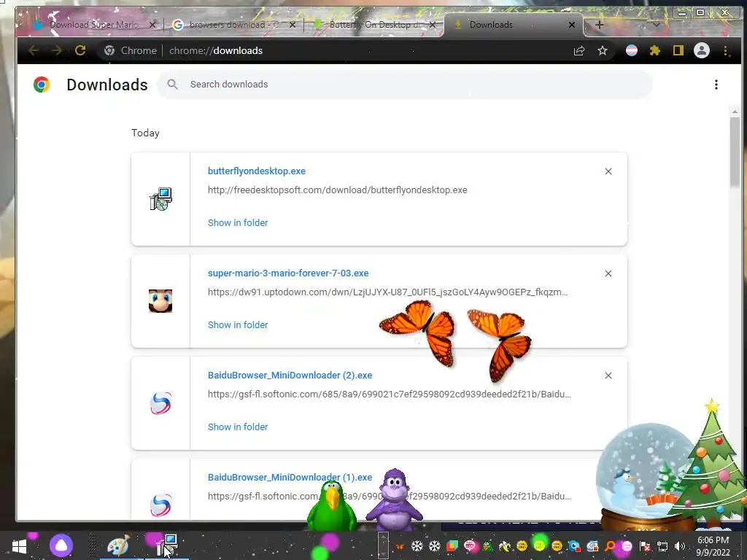Click the purple BonziBuddy gorilla
The height and width of the screenshot is (560, 747).
(394, 499)
